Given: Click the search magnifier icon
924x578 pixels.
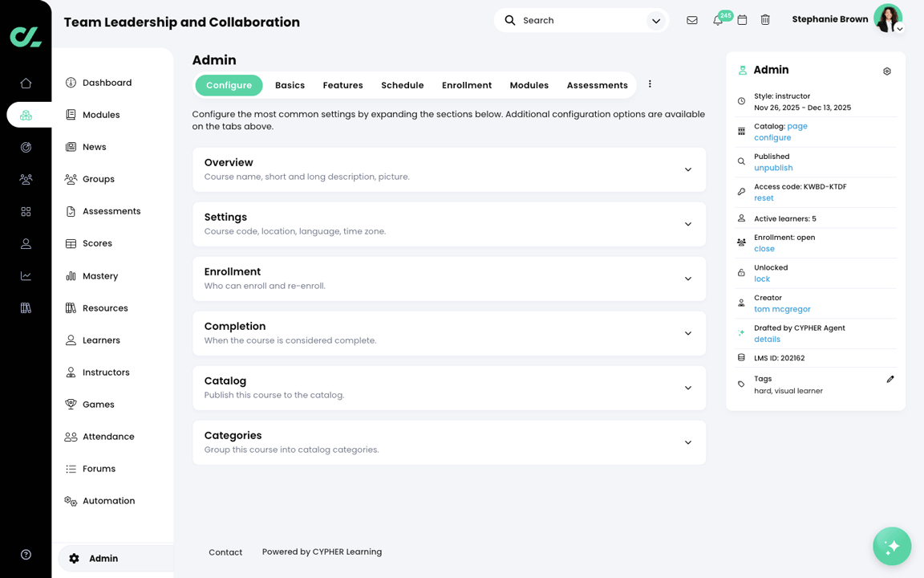Looking at the screenshot, I should tap(510, 20).
